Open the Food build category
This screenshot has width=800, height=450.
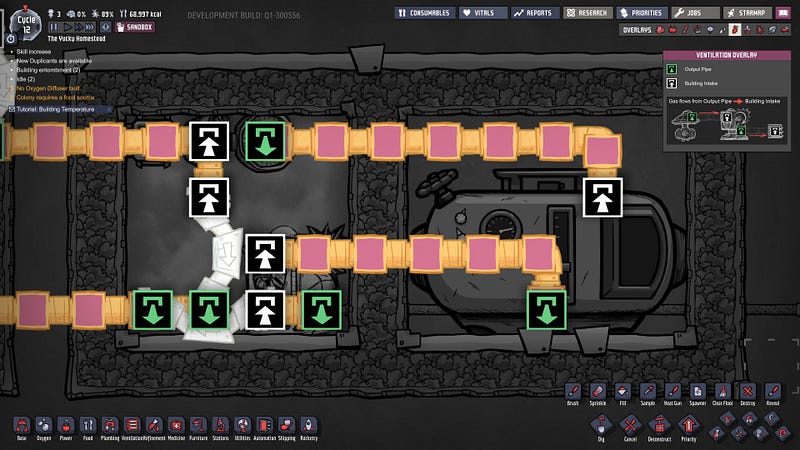88,425
